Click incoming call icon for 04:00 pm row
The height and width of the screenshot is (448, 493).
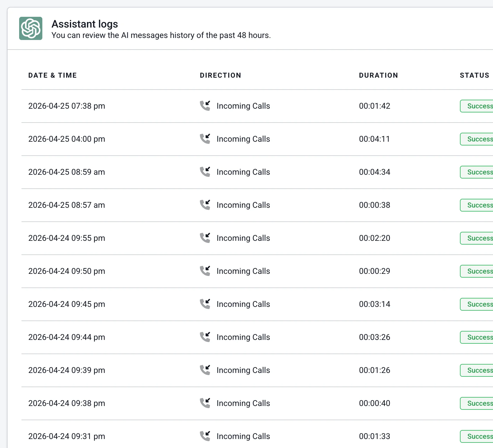point(205,139)
